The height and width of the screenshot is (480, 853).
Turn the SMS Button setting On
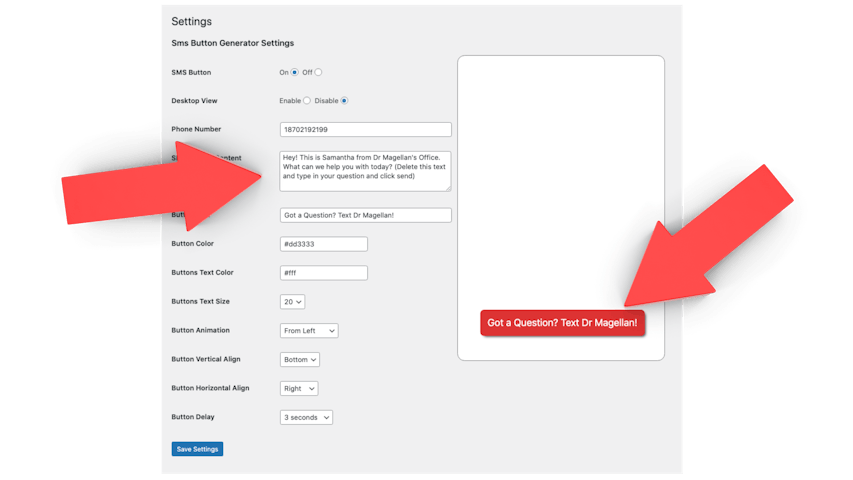coord(294,72)
